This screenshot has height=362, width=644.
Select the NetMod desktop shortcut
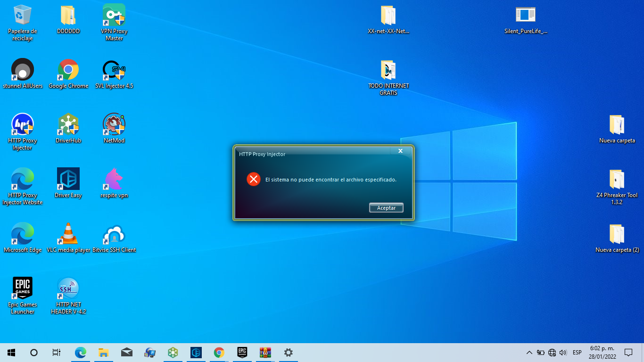(114, 129)
